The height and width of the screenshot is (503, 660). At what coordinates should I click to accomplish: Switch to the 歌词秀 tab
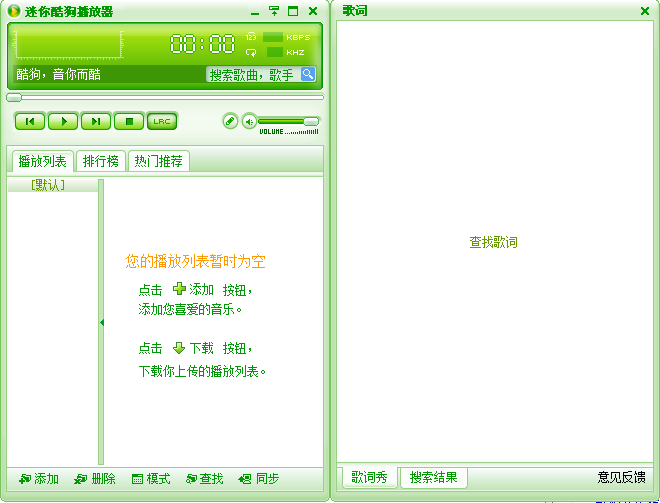[370, 477]
